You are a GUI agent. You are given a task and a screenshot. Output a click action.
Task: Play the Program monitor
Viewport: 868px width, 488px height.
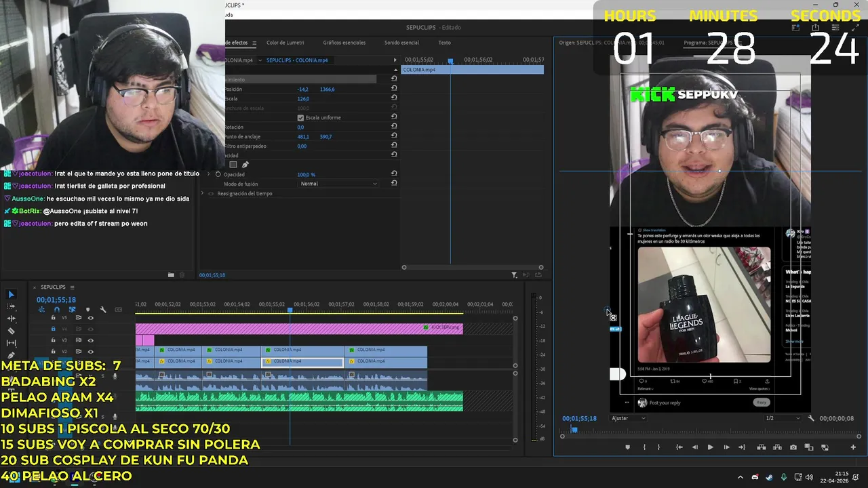(x=710, y=447)
